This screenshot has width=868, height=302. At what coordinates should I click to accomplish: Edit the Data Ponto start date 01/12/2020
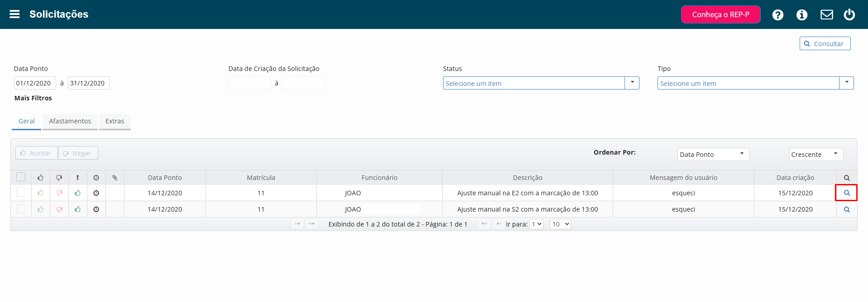(x=35, y=83)
